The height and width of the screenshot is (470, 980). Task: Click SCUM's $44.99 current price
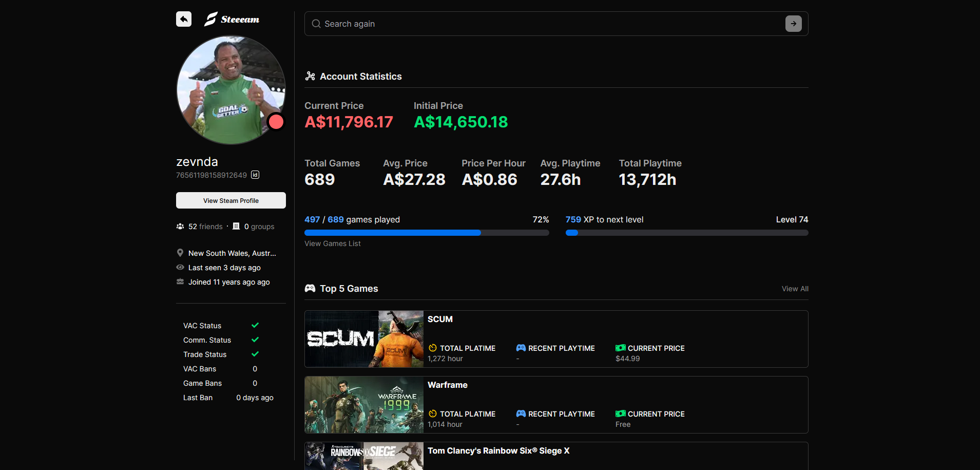coord(627,359)
